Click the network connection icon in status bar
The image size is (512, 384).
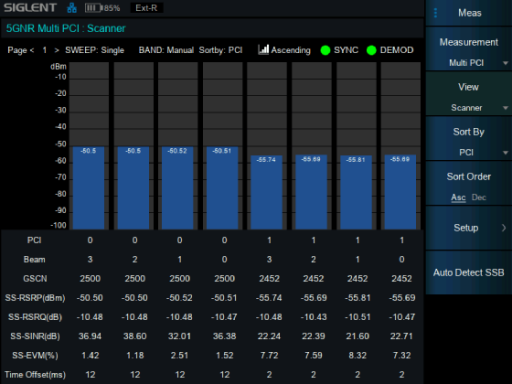click(x=72, y=8)
